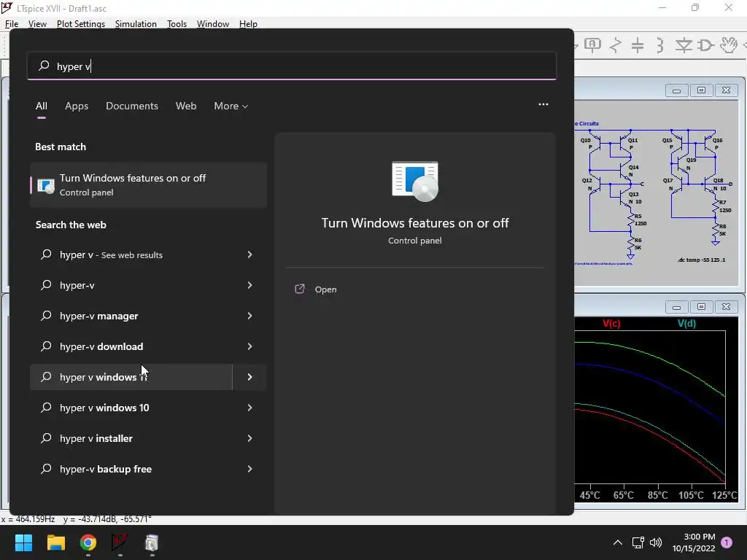Select 'hyper-v backup free' suggestion
The height and width of the screenshot is (560, 747).
coord(131,469)
